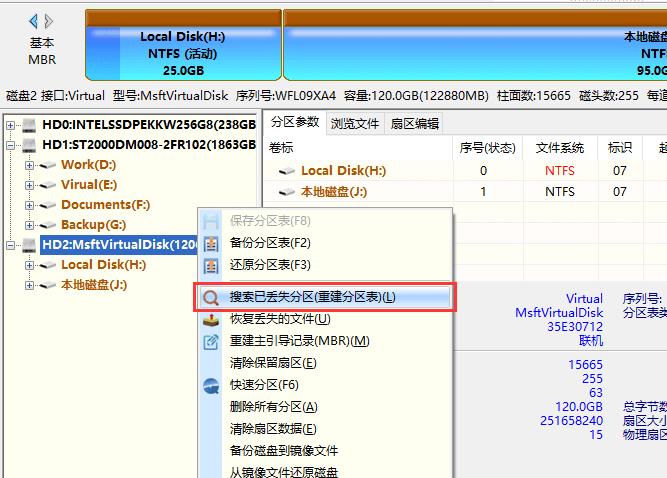
Task: Click backup partition table icon
Action: tap(211, 244)
